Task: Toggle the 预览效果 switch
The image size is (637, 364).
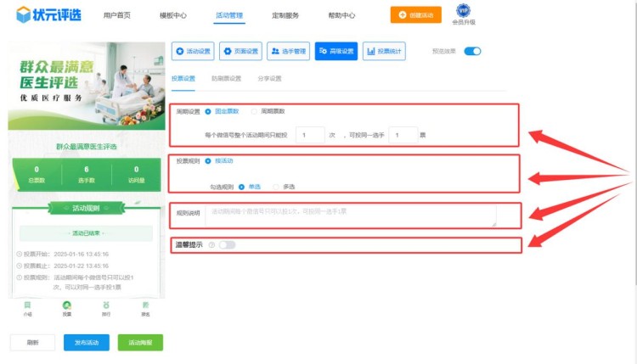Action: (472, 51)
